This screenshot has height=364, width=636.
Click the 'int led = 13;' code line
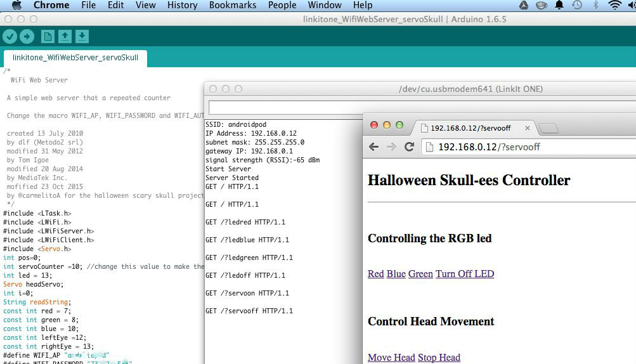coord(27,275)
